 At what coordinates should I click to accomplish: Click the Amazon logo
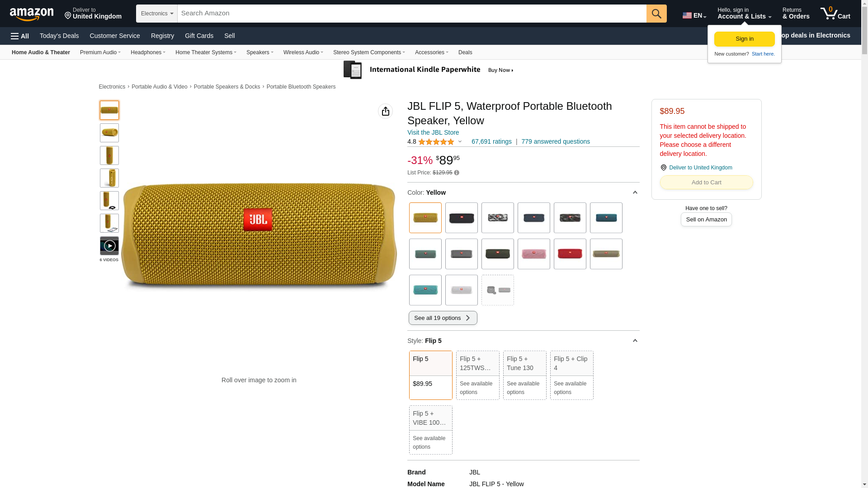click(x=32, y=14)
